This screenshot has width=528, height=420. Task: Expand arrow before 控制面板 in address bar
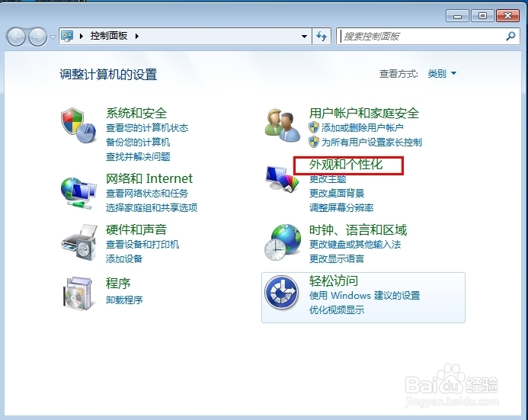(82, 36)
